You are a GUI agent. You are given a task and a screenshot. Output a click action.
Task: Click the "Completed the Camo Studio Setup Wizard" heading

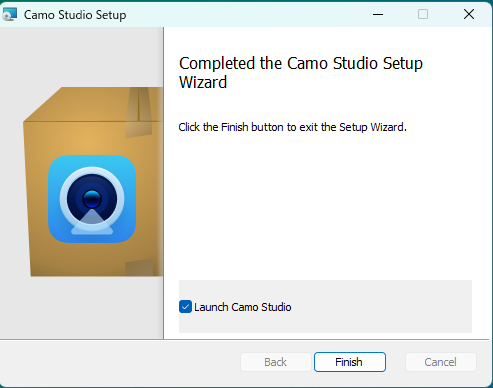(x=301, y=73)
